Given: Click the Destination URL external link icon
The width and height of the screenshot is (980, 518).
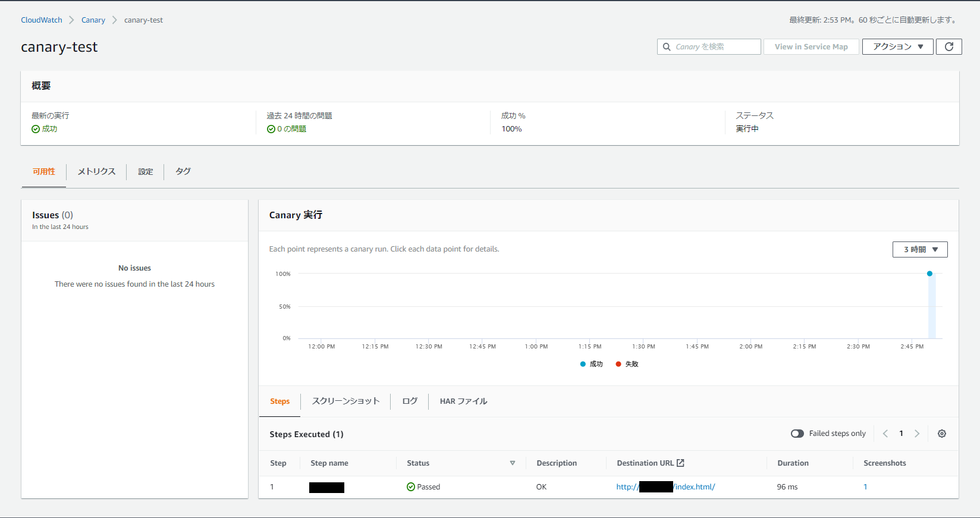Looking at the screenshot, I should [681, 463].
